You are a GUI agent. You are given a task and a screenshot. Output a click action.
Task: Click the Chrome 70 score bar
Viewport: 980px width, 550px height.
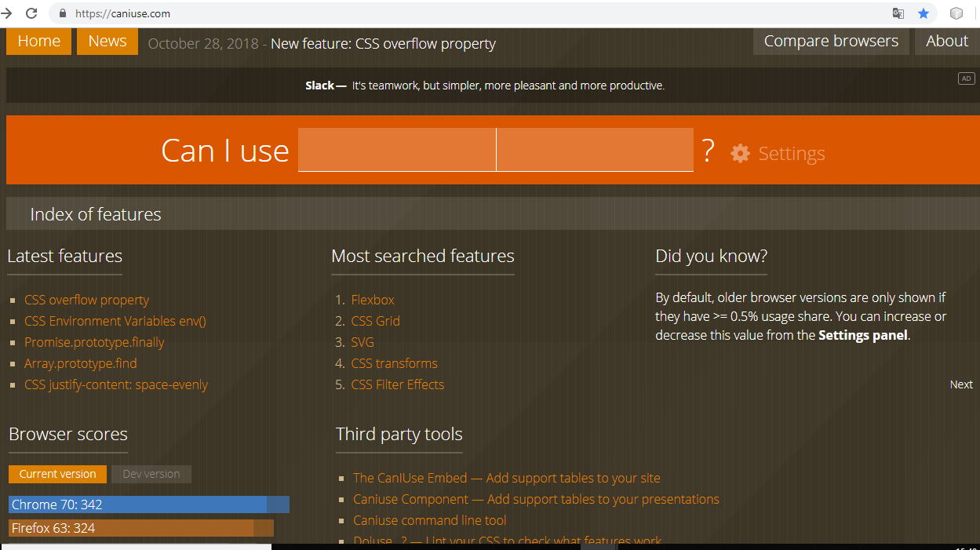(149, 504)
